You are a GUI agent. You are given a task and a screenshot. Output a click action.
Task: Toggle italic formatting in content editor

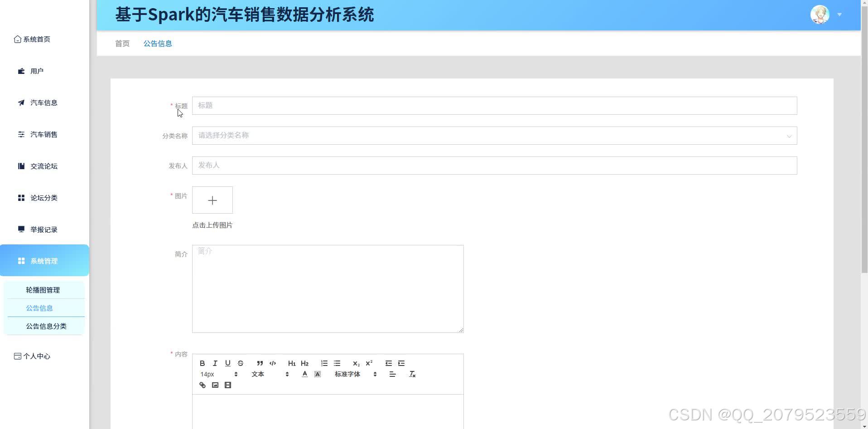point(215,363)
